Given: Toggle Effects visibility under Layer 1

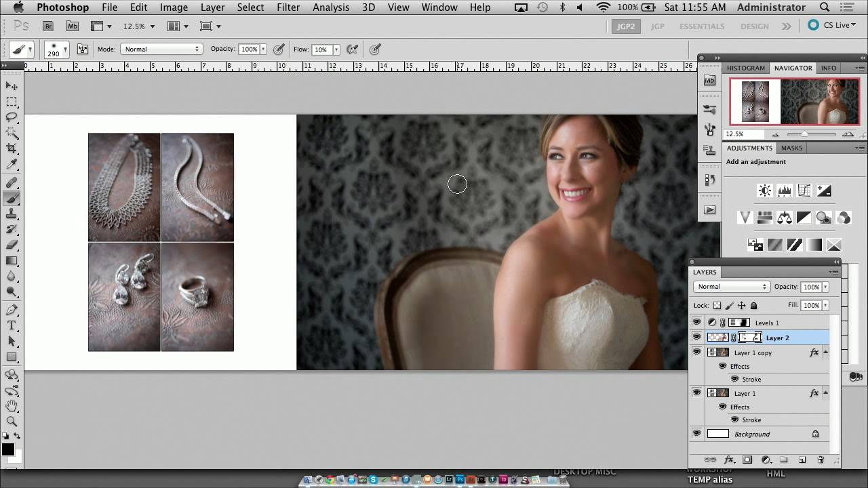Looking at the screenshot, I should 722,407.
